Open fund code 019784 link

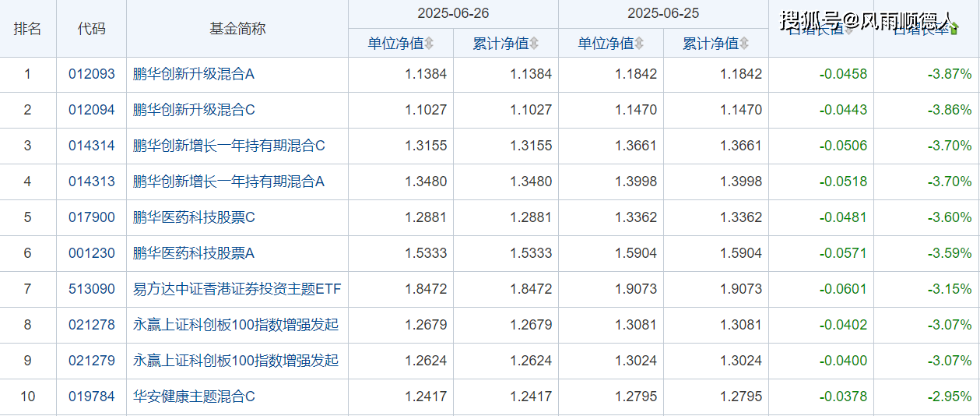pos(92,397)
